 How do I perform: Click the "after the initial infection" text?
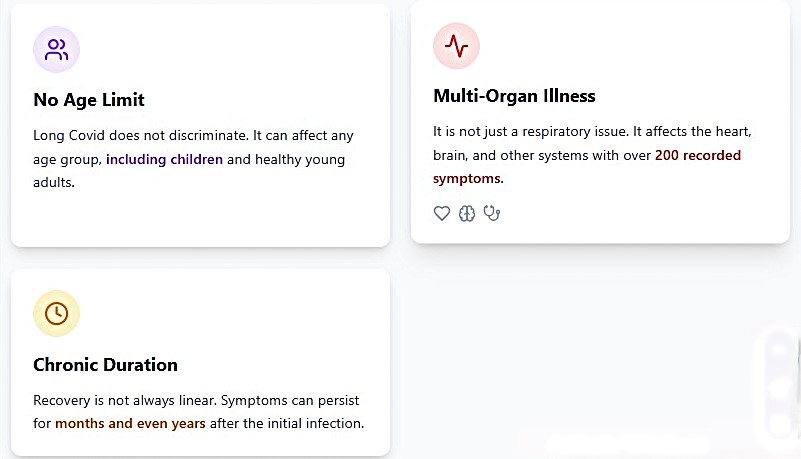pos(286,423)
